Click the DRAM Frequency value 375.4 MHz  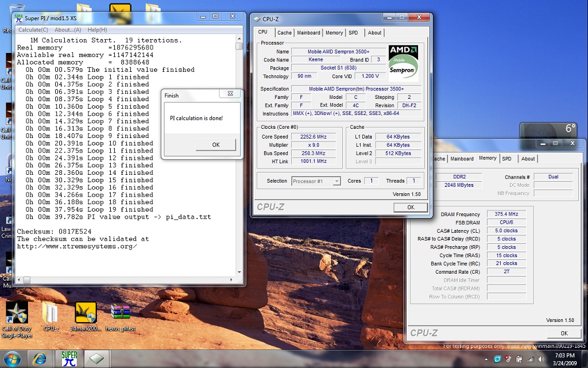(506, 214)
